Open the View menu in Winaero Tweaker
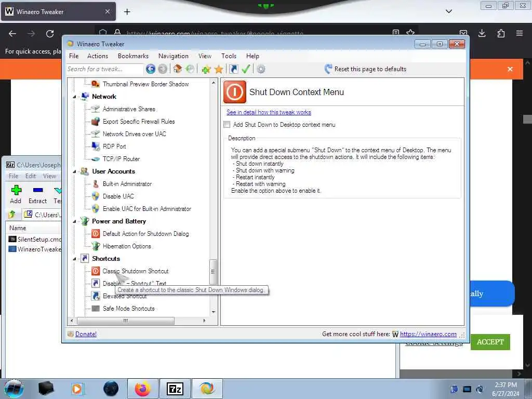This screenshot has width=532, height=399. point(205,56)
